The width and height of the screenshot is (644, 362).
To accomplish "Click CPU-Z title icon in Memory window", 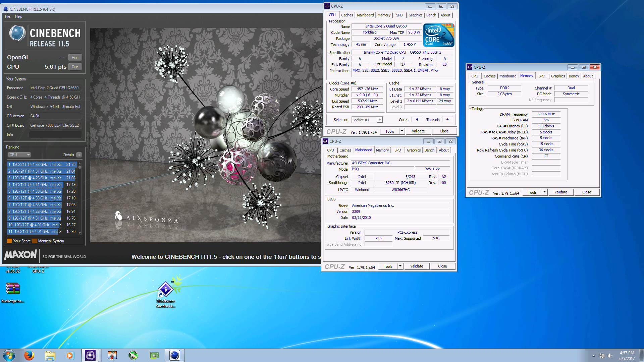I will (x=470, y=67).
